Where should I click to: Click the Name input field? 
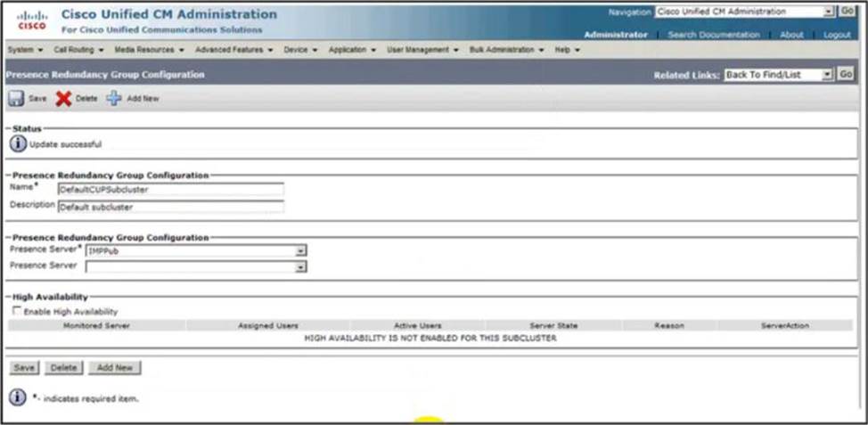[170, 190]
